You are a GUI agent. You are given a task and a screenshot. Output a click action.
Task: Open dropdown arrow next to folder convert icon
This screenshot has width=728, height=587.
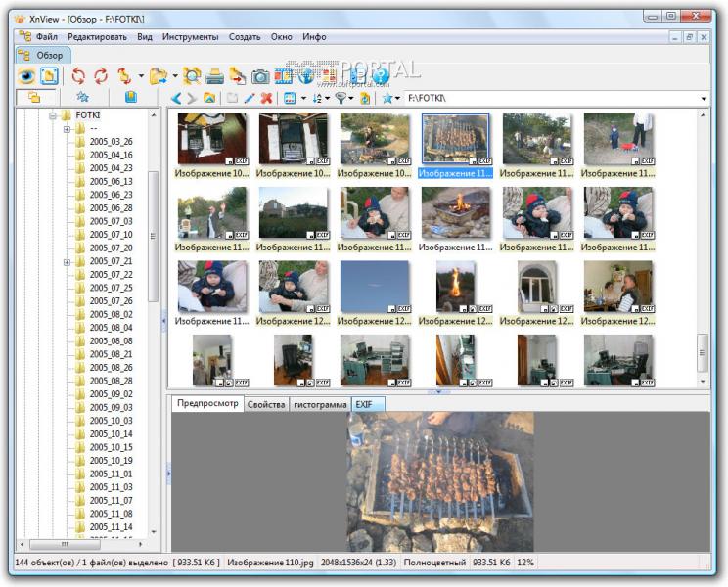(175, 75)
